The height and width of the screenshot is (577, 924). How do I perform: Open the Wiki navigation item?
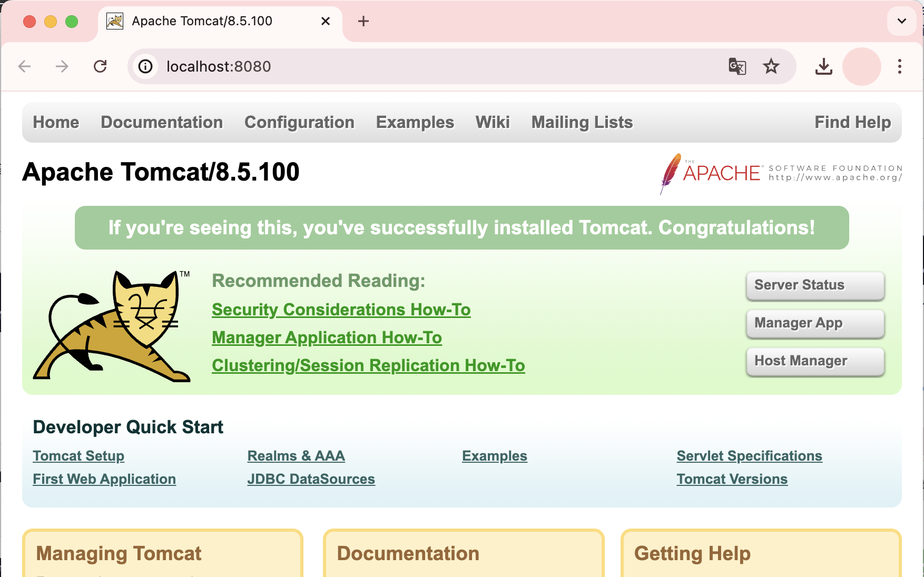pyautogui.click(x=493, y=122)
